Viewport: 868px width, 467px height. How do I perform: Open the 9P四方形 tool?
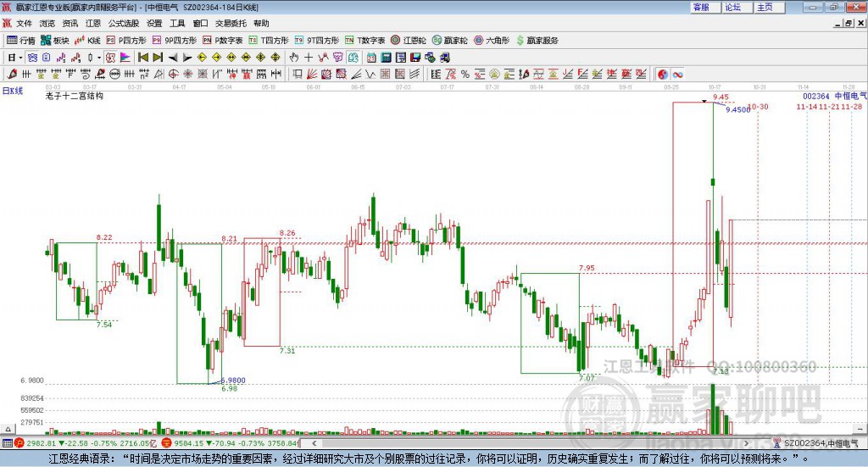coord(175,41)
